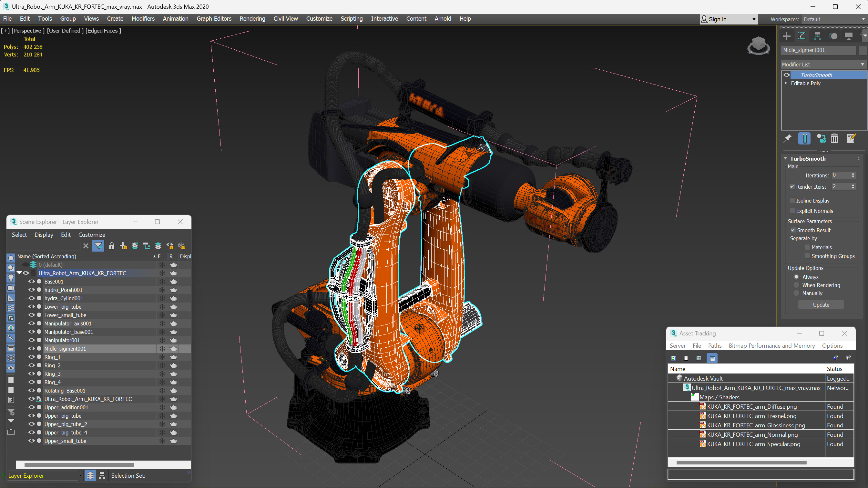Screen dimensions: 868x488
Task: Collapse the TurboSmooth rollout
Action: tap(785, 158)
